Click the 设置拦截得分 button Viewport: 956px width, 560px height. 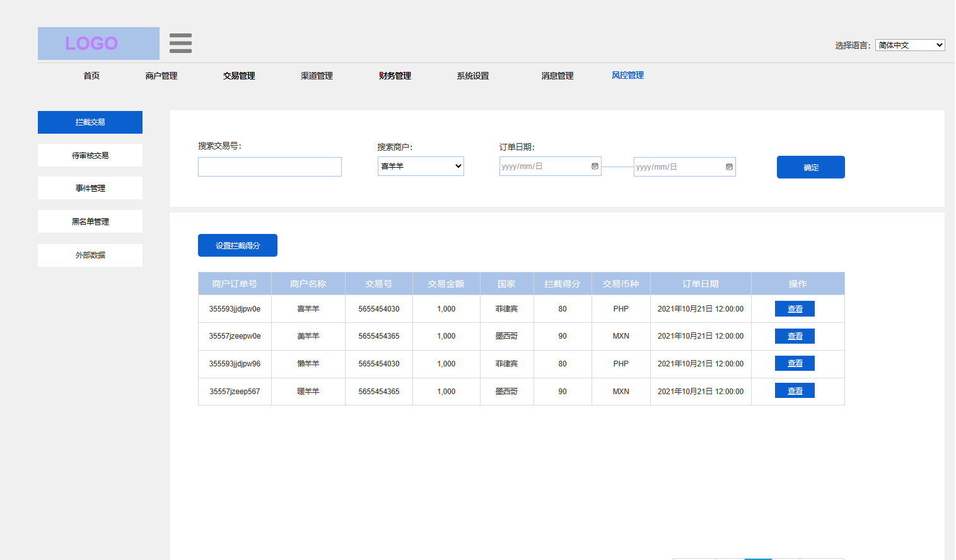point(238,245)
